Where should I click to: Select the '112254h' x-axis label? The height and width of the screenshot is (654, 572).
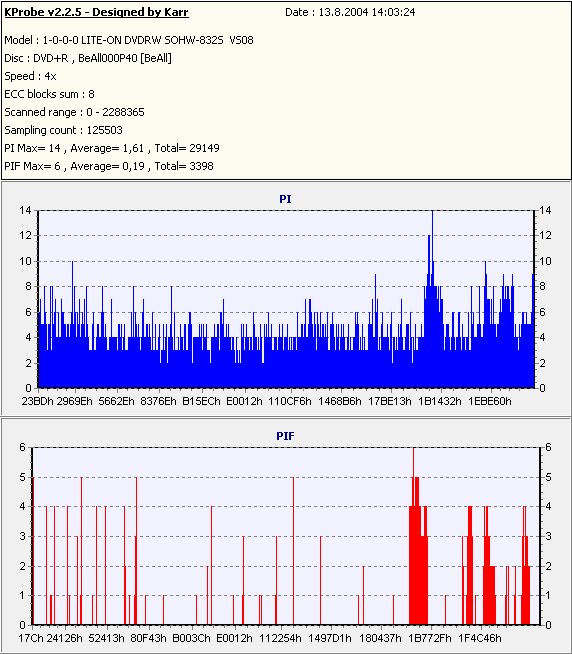[x=280, y=638]
